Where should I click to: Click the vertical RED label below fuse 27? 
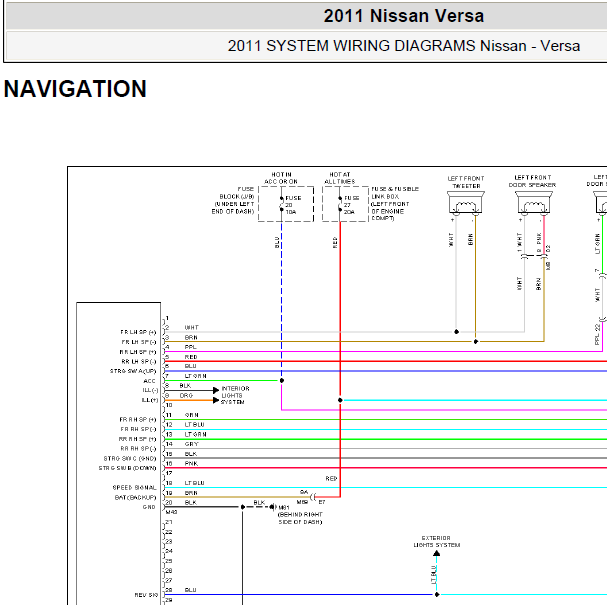(335, 242)
